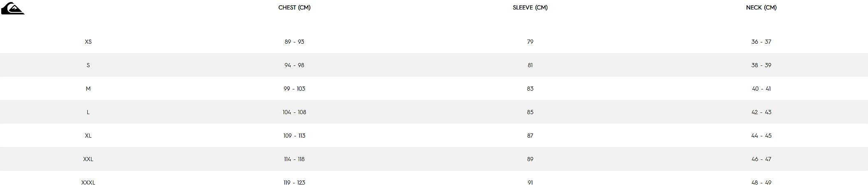Click the sleeve value 79
This screenshot has width=868, height=192.
530,42
